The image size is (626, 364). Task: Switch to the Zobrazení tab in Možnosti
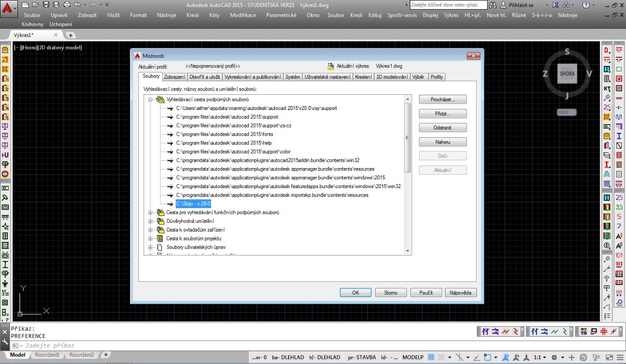tap(175, 77)
